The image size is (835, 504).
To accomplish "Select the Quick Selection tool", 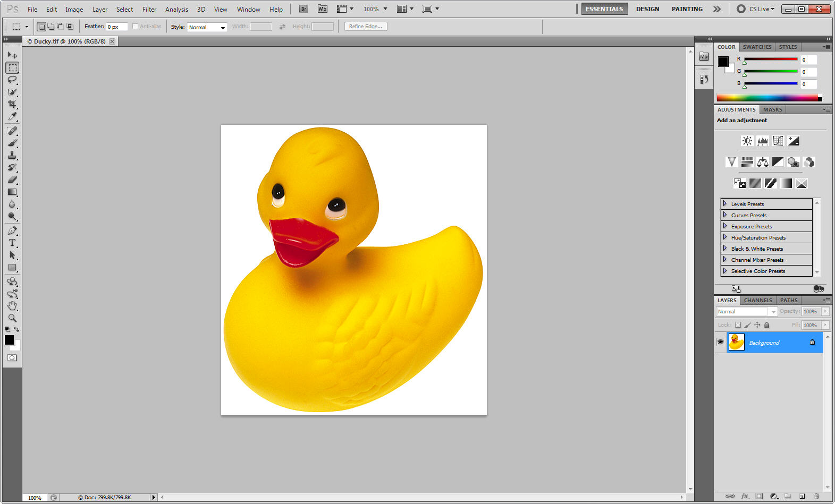I will 12,92.
